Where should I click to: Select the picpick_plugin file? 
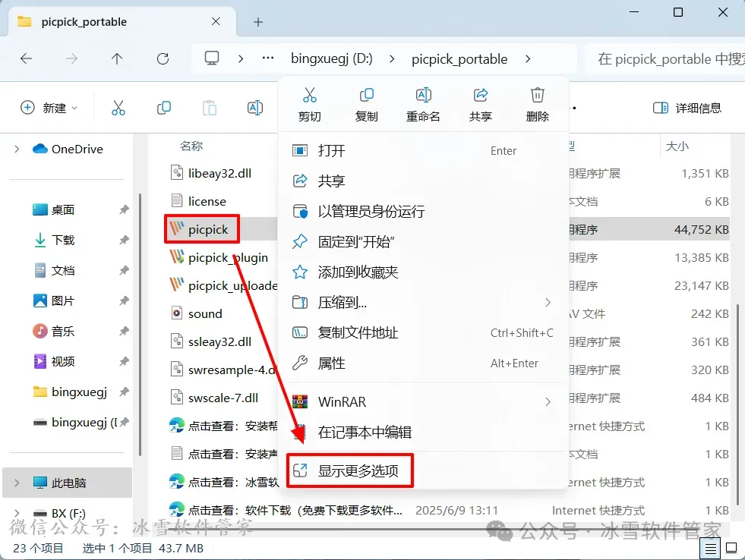click(219, 258)
